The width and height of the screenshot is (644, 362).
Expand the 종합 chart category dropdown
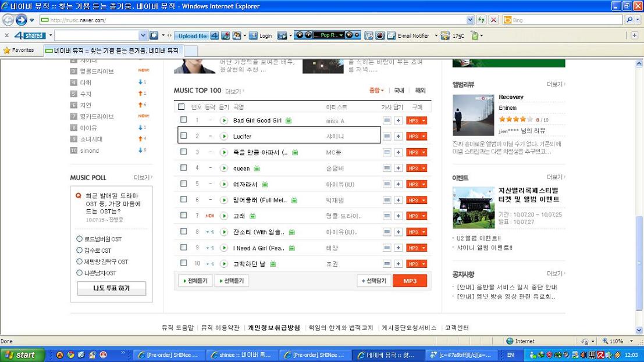(376, 90)
